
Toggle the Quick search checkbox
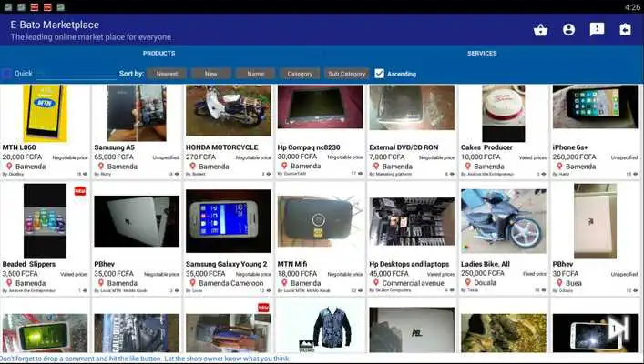click(6, 74)
